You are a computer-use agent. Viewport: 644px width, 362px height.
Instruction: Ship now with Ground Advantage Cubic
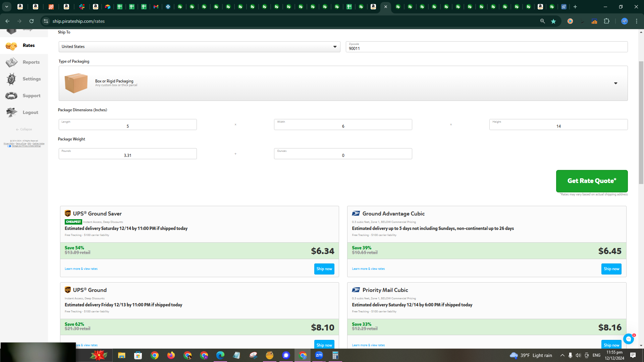[611, 269]
